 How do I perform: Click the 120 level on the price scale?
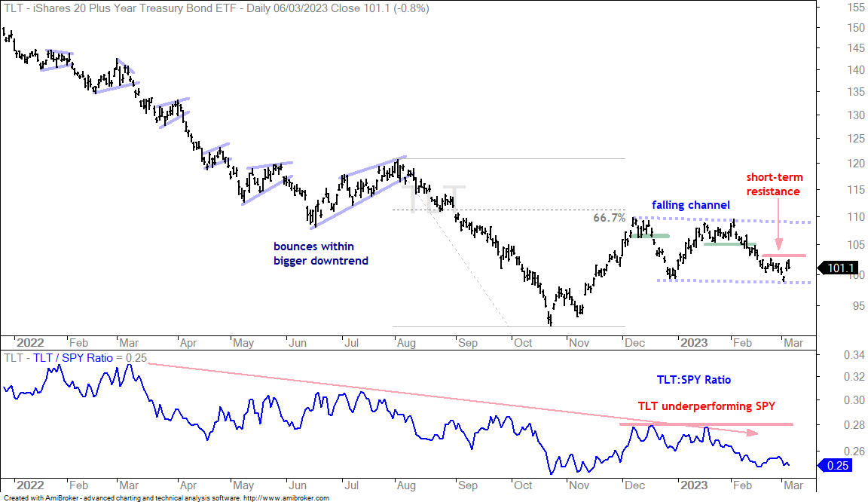pyautogui.click(x=854, y=164)
